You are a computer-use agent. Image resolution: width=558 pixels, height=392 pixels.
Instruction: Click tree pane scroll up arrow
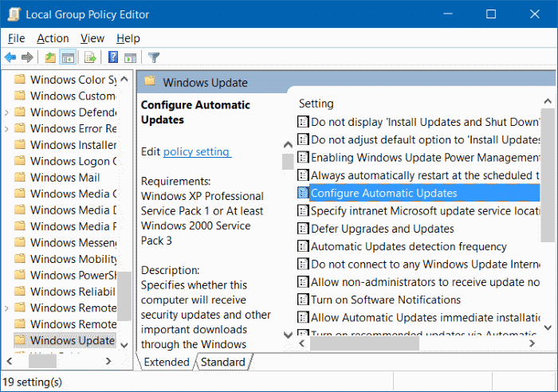point(124,79)
